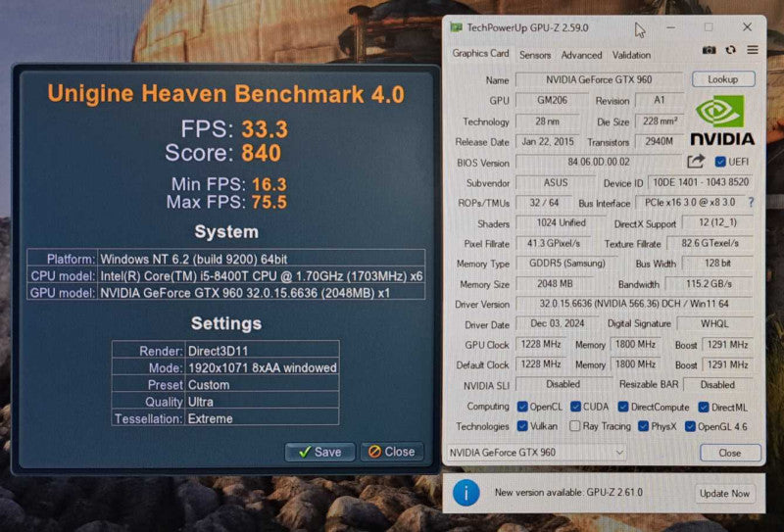This screenshot has width=784, height=532.
Task: Open the GPU-Z hamburger menu
Action: [753, 50]
